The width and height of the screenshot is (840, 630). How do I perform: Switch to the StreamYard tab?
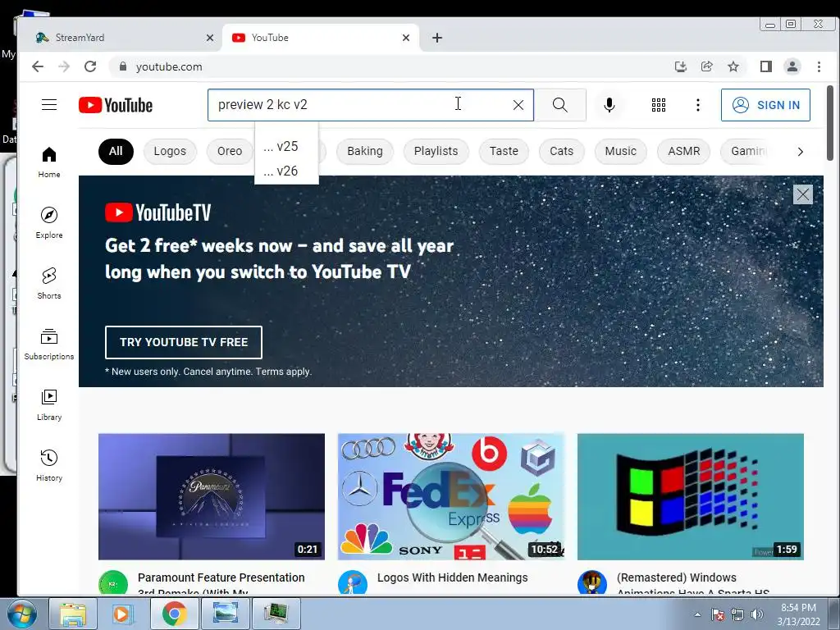click(x=121, y=38)
